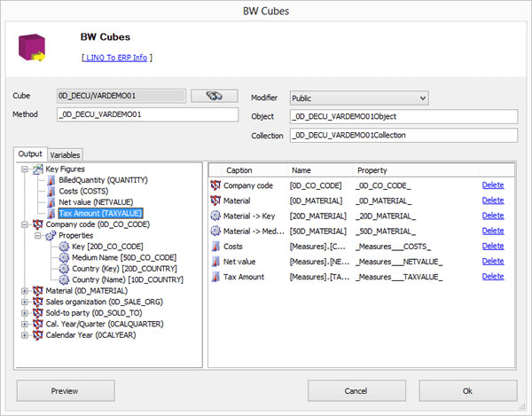Expand the Material (0D_MATERIAL) tree node
532x416 pixels.
click(x=24, y=290)
